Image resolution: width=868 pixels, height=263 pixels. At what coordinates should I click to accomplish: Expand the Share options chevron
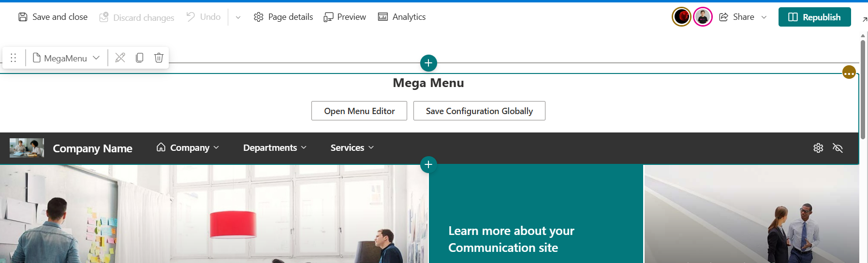pos(764,17)
